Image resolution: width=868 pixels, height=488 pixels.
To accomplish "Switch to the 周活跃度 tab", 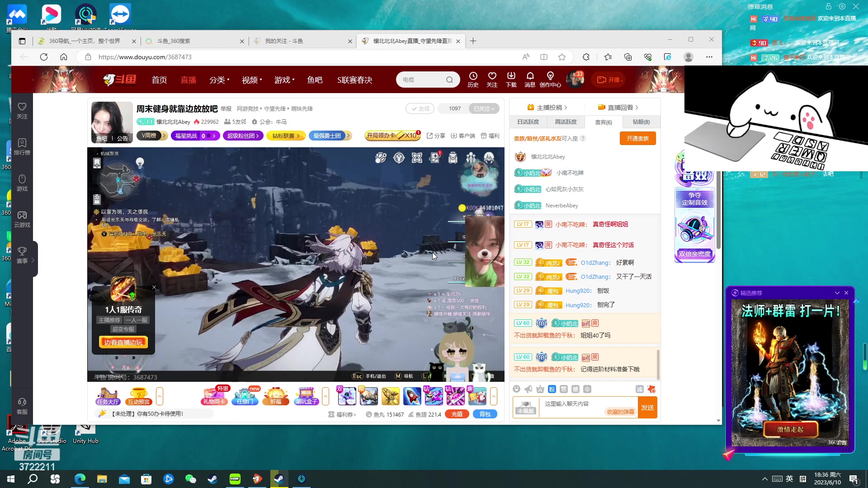I will pyautogui.click(x=566, y=122).
